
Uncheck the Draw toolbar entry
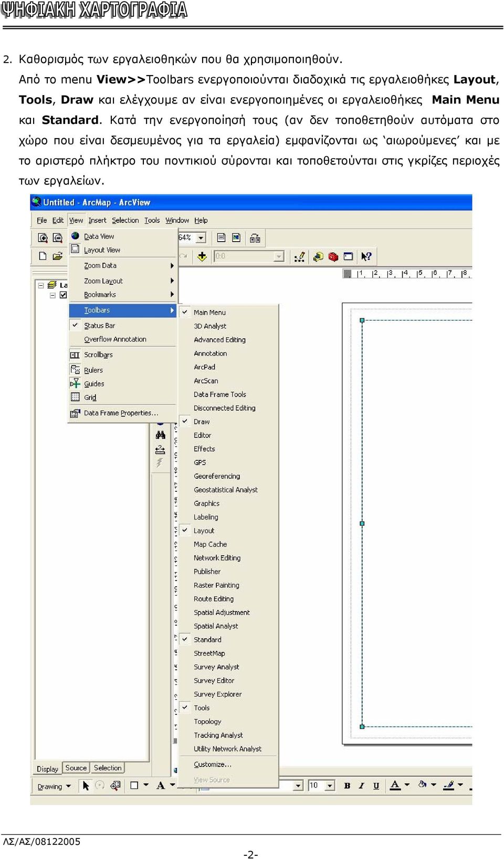[228, 421]
